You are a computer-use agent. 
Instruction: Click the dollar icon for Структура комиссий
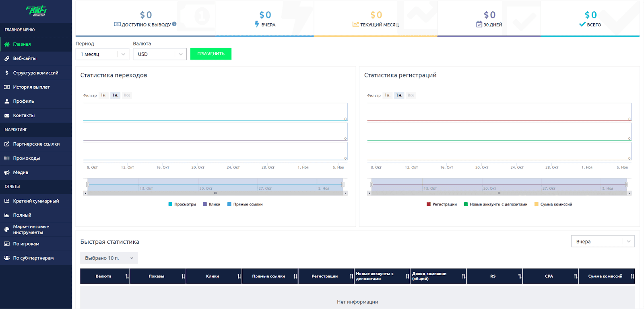pos(7,73)
